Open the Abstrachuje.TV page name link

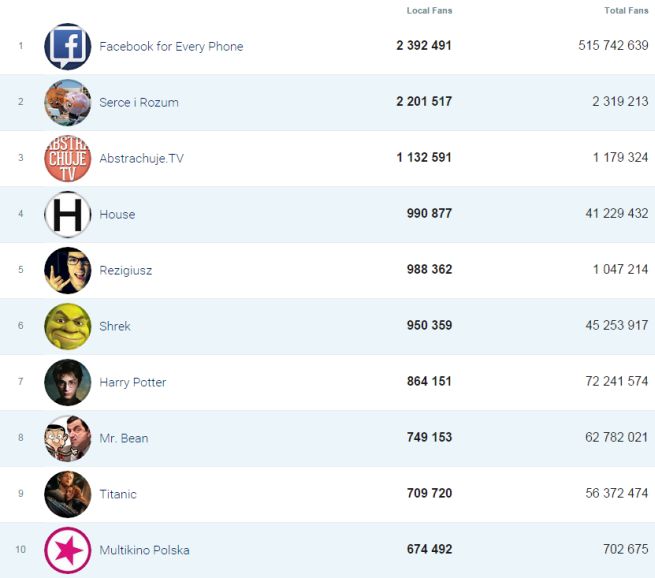(141, 159)
